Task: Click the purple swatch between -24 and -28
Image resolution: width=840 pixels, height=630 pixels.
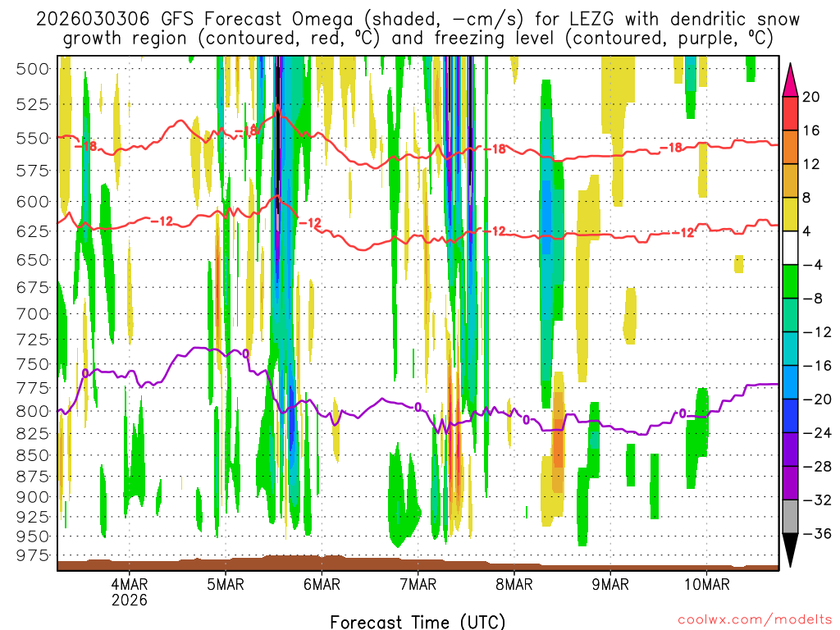Action: click(x=790, y=450)
